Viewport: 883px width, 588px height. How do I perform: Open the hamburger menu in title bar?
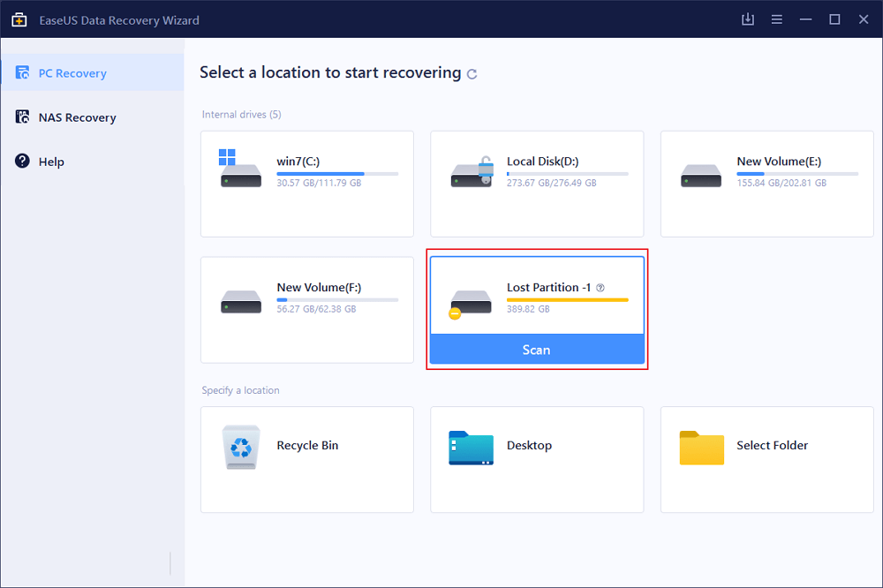point(777,19)
